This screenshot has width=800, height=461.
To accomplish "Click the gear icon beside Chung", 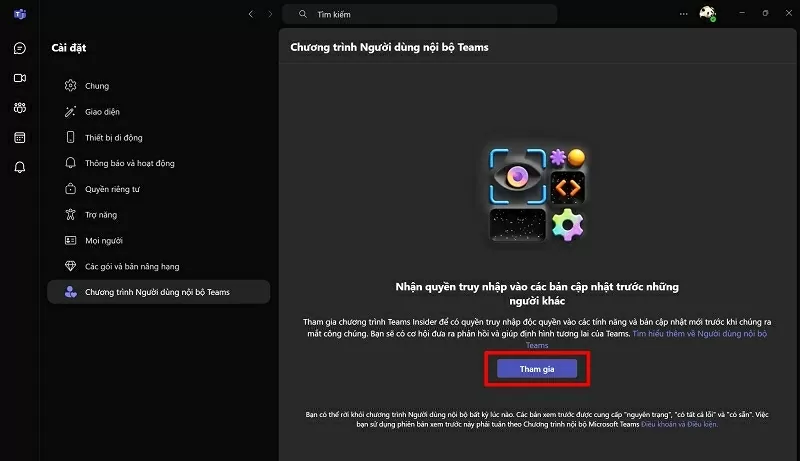I will (70, 86).
